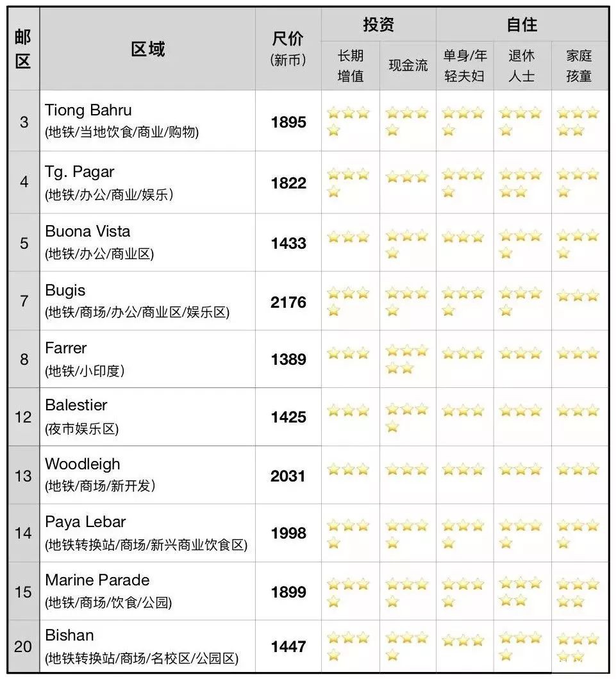616x679 pixels.
Task: Click the 邮区 column header
Action: click(x=23, y=49)
